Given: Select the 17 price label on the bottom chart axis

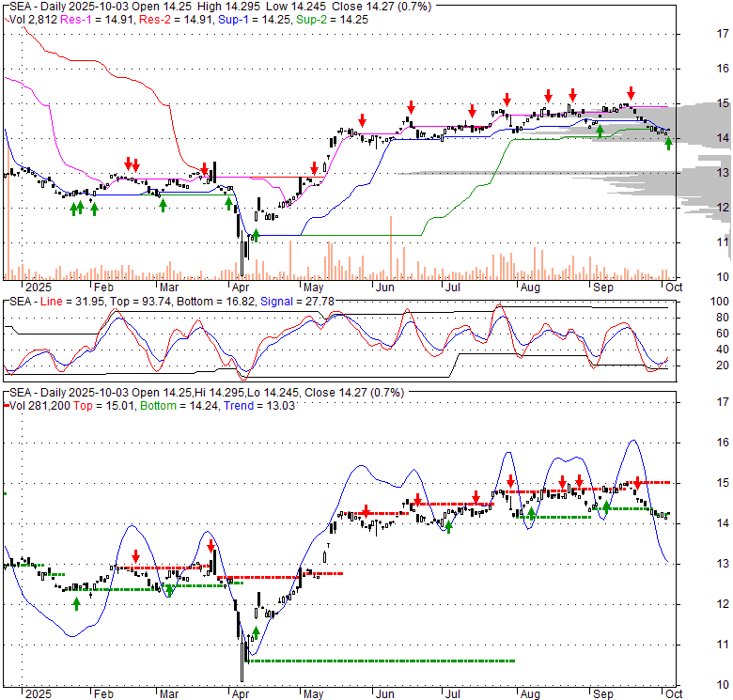Looking at the screenshot, I should click(723, 402).
